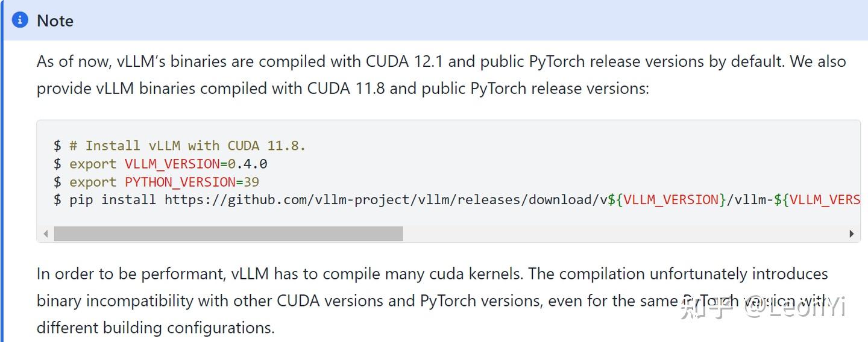
Task: Click the "different building configurations." text
Action: [155, 328]
